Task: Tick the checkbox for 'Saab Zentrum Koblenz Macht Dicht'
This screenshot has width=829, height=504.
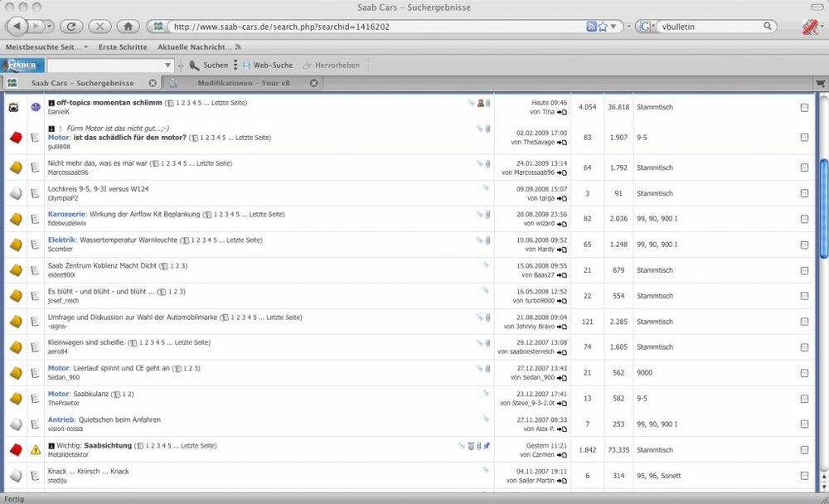Action: [804, 270]
